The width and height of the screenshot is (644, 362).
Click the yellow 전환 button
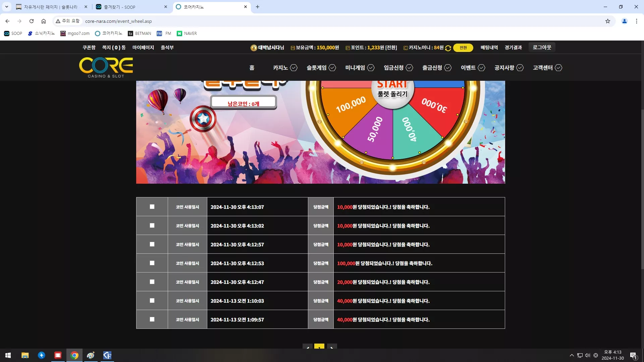coord(463,48)
